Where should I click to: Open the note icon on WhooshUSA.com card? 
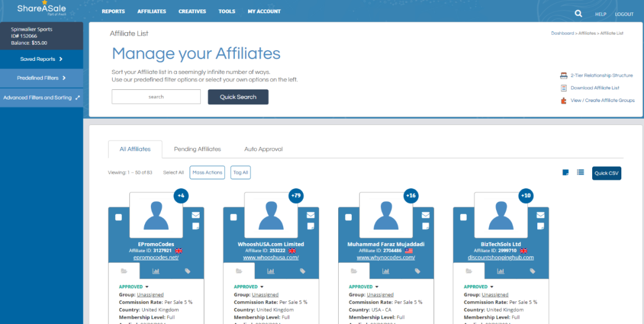coord(311,226)
